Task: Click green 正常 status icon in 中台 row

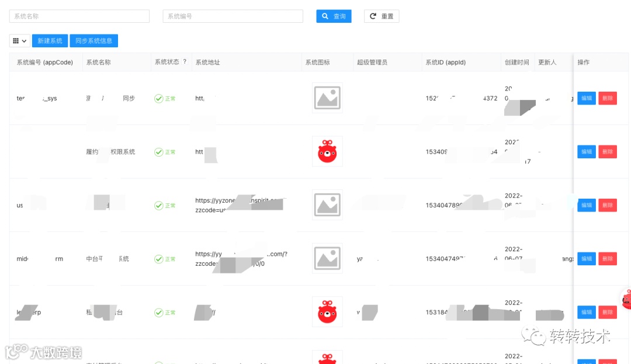Action: (158, 259)
